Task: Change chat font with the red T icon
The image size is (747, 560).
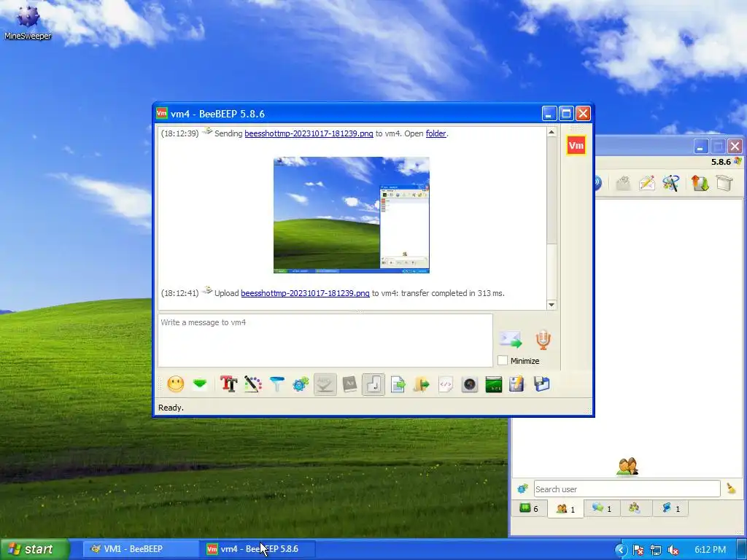Action: [x=228, y=384]
